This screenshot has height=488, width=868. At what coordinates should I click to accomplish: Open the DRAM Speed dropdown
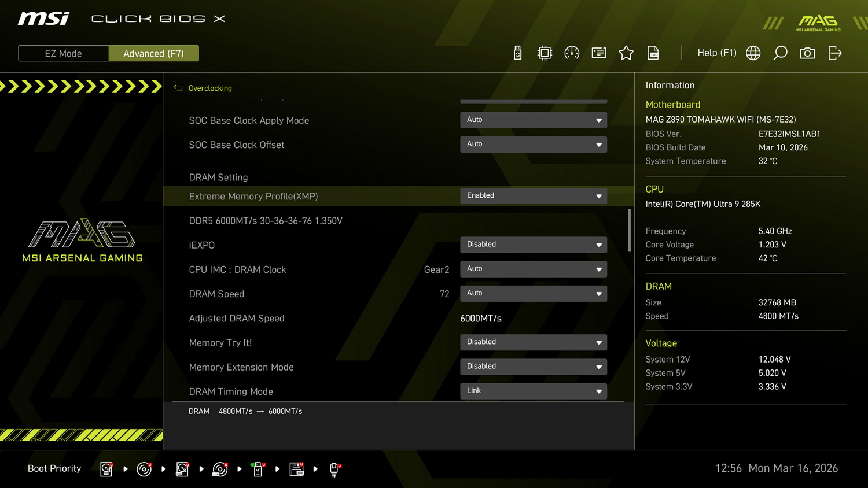tap(534, 293)
